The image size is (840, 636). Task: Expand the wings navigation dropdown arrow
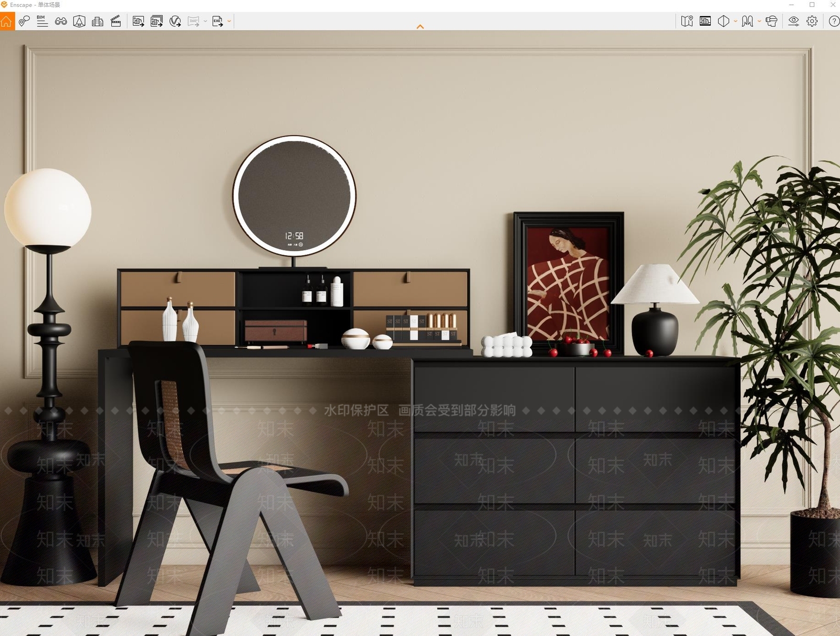[759, 21]
